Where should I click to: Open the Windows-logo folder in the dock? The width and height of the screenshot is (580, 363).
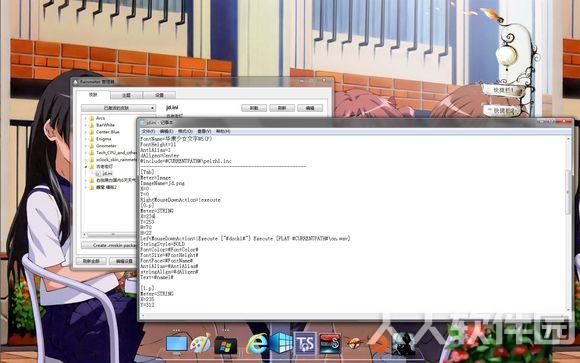(225, 345)
